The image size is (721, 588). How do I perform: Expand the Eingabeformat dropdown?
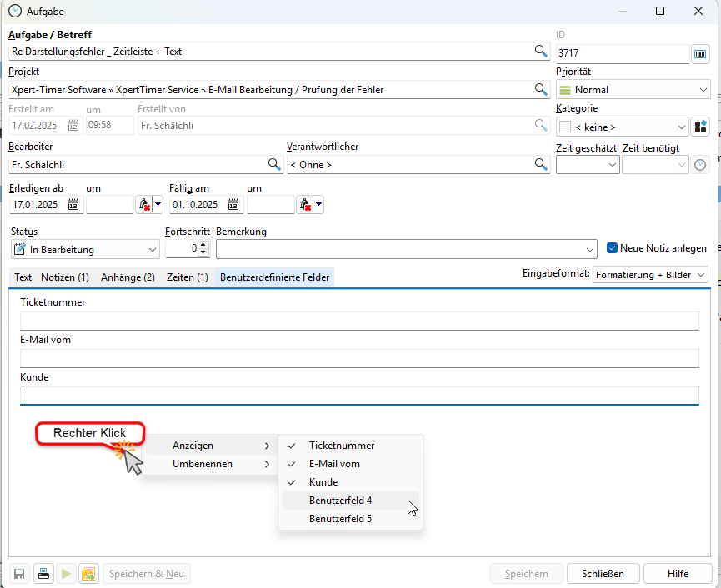point(650,274)
